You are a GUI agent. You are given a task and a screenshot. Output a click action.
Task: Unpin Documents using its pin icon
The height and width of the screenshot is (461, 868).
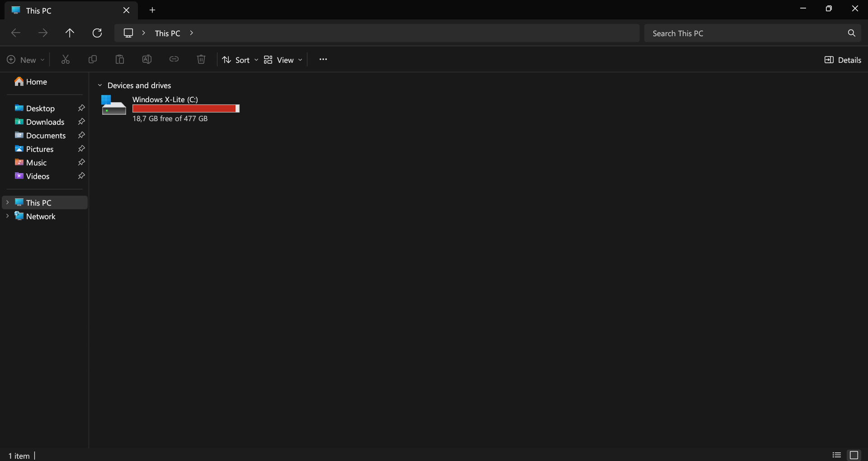(81, 135)
